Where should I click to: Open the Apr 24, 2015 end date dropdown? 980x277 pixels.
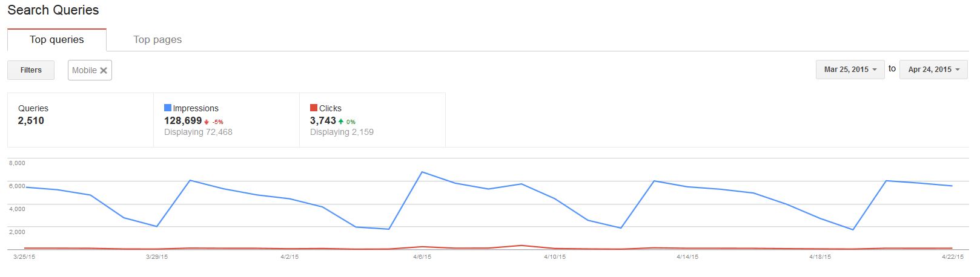click(933, 70)
